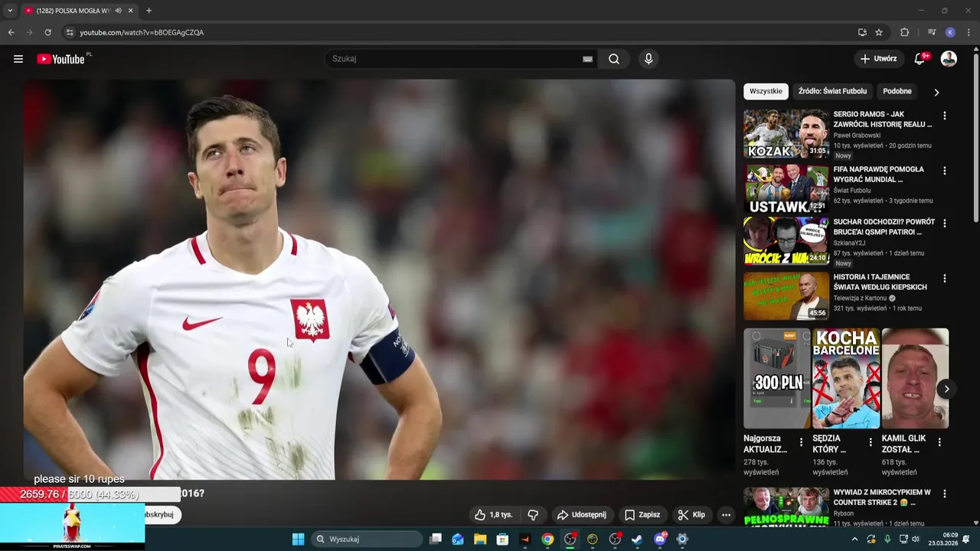Open options for Sędzia Który short
The image size is (980, 551).
point(870,442)
